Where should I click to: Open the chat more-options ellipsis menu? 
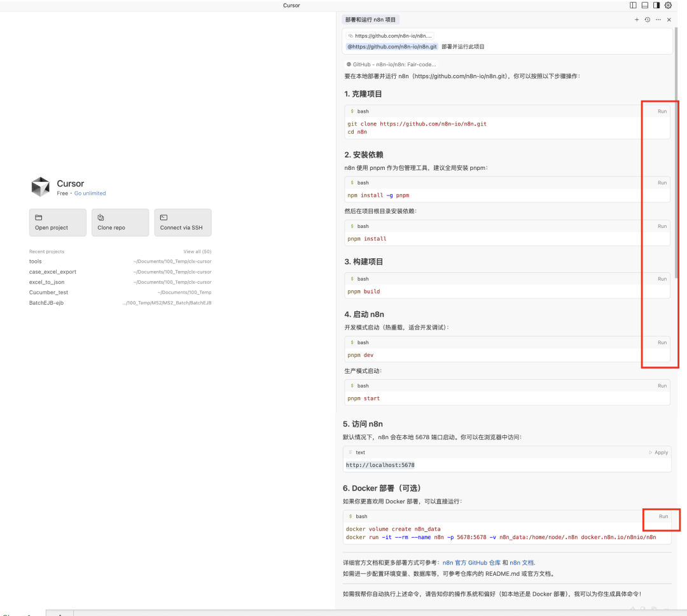658,20
